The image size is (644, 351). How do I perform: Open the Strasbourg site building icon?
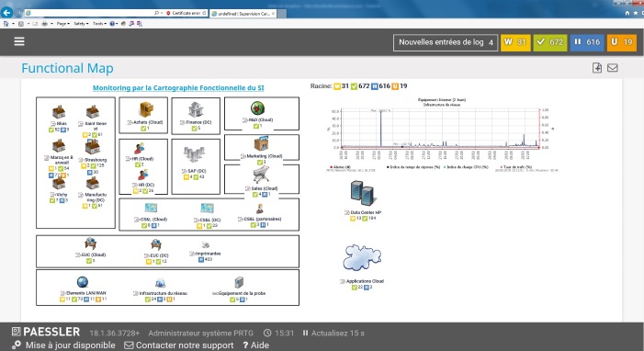click(93, 147)
